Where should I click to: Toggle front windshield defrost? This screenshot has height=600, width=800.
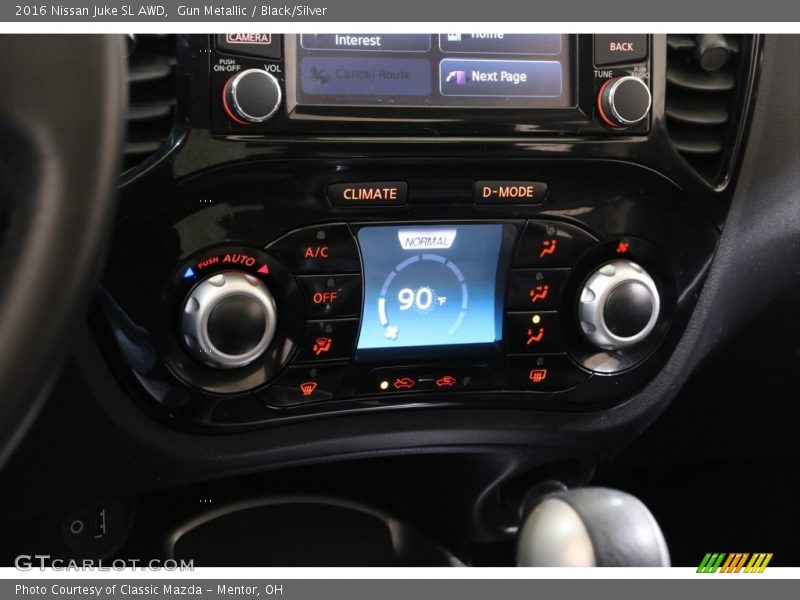[308, 388]
